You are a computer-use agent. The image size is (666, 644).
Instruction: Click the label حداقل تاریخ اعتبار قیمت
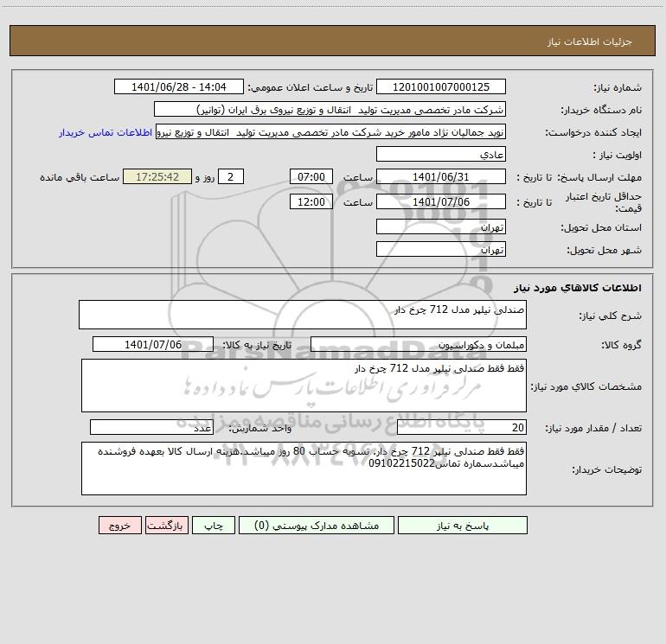[x=604, y=202]
